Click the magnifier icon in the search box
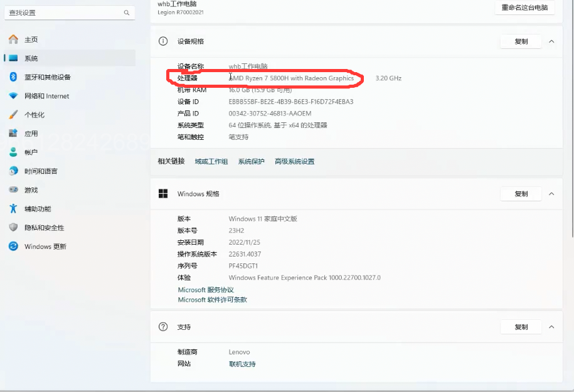574x392 pixels. tap(127, 13)
